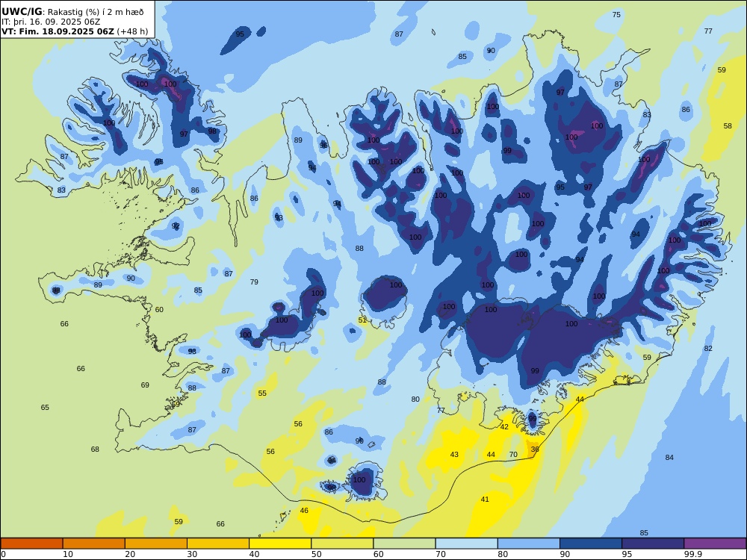Click the 'IT: þri. 16. 09. 2025 06Z' line
The width and height of the screenshot is (747, 560).
[x=51, y=22]
